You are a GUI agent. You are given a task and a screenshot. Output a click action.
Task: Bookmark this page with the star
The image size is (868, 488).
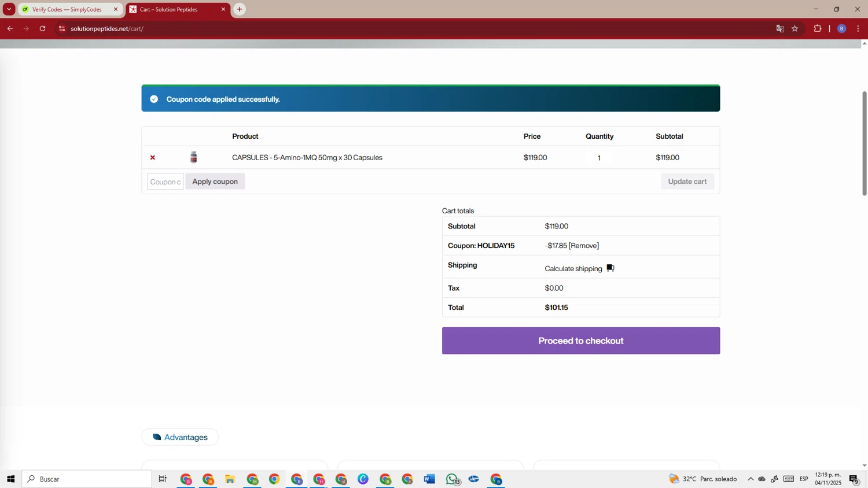[x=795, y=28]
